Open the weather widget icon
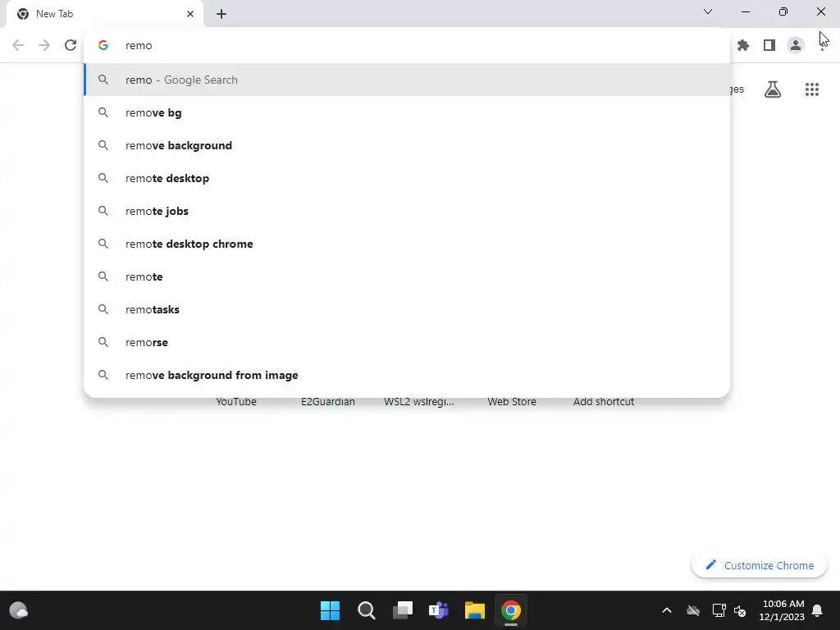This screenshot has width=840, height=630. pos(19,610)
